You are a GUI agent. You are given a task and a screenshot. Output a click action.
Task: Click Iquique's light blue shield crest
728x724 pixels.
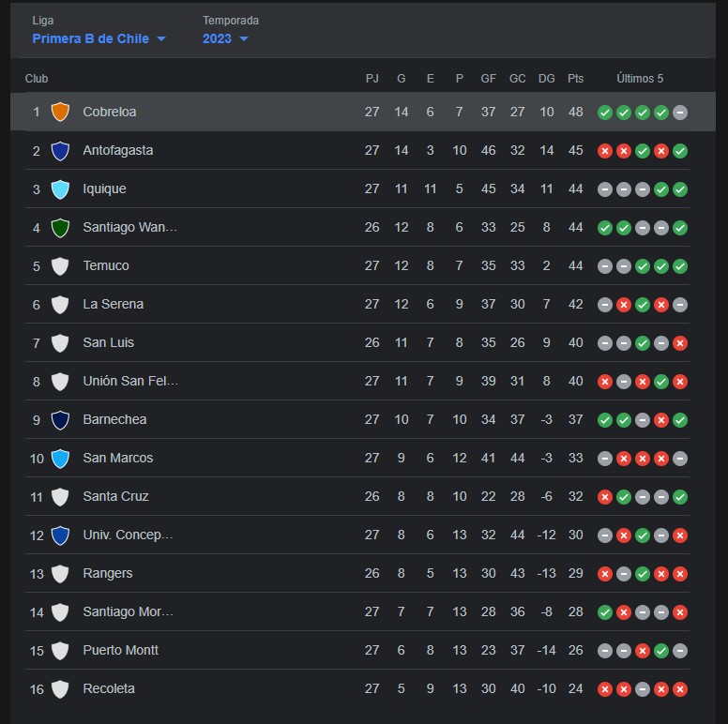(60, 189)
